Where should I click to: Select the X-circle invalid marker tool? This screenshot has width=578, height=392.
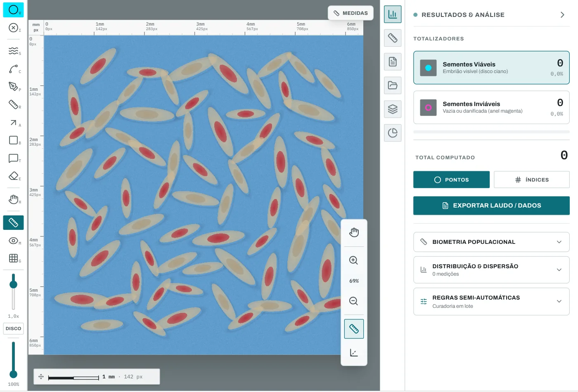pos(14,28)
